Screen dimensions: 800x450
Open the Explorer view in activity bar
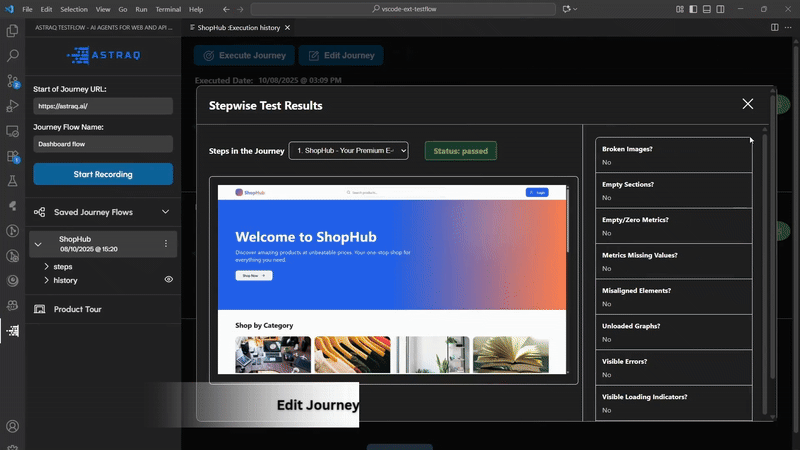[x=12, y=31]
